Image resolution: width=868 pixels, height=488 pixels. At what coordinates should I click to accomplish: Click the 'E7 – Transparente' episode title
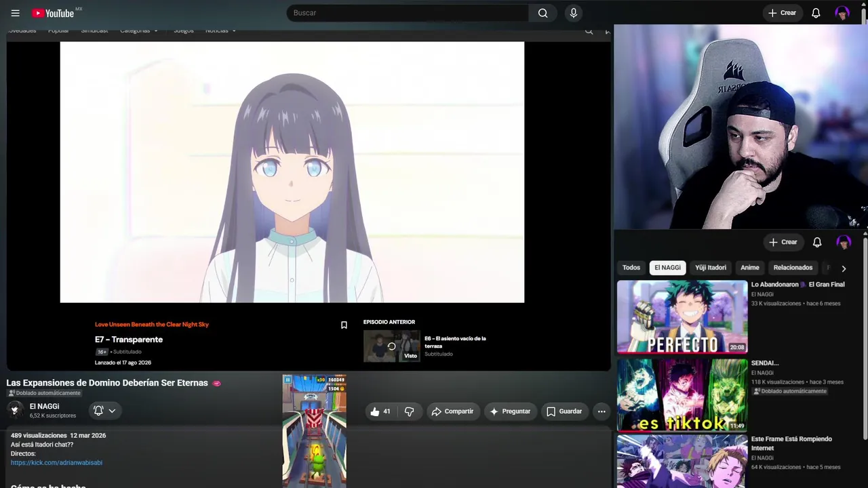coord(129,340)
